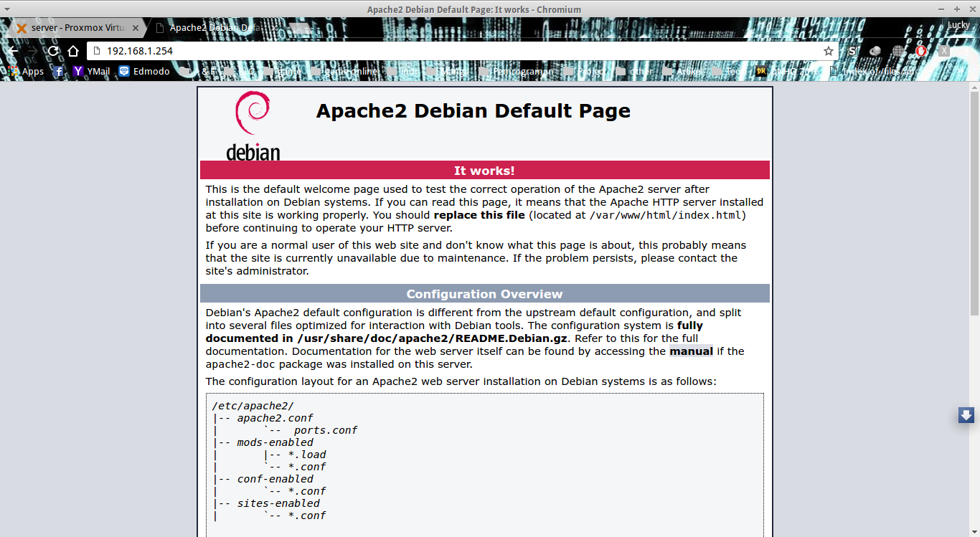Viewport: 980px width, 537px height.
Task: Click the 'It works!' banner heading
Action: click(x=484, y=171)
